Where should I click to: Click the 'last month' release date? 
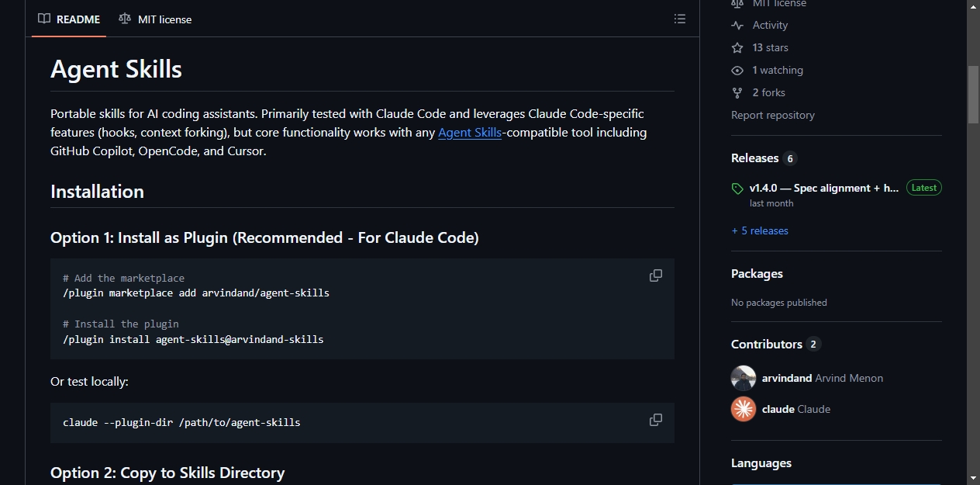point(771,203)
